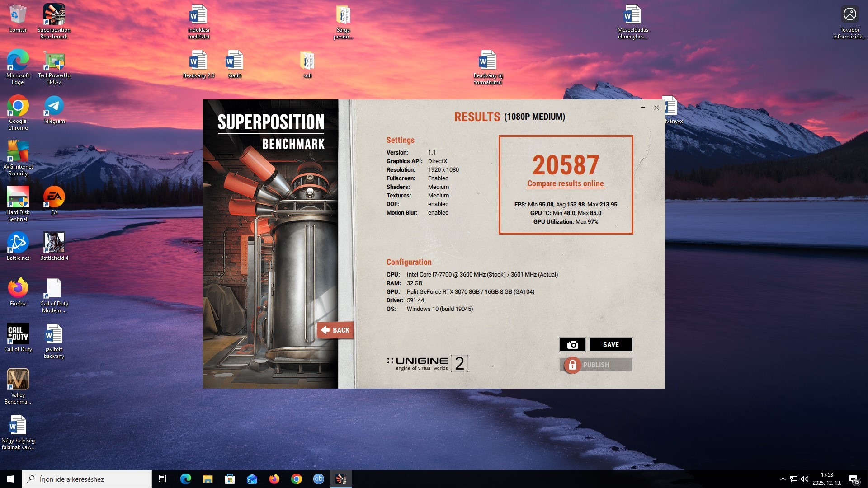Click the BACK arrow button
Image resolution: width=868 pixels, height=488 pixels.
pyautogui.click(x=335, y=330)
